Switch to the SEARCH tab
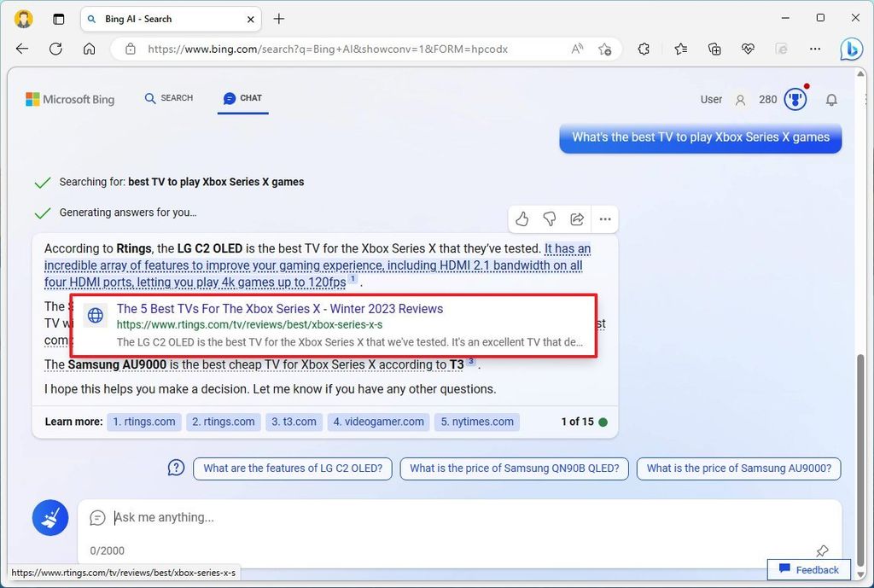Screen dimensions: 874x588 (x=168, y=98)
